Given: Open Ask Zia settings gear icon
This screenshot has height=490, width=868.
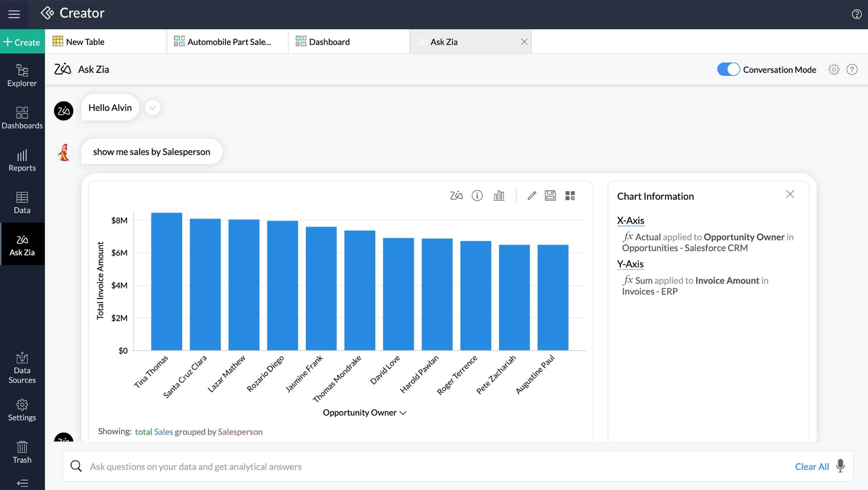Looking at the screenshot, I should [834, 69].
